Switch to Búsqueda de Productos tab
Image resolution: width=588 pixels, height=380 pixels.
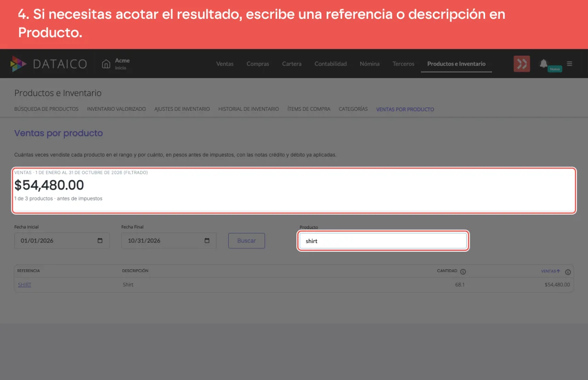point(46,109)
